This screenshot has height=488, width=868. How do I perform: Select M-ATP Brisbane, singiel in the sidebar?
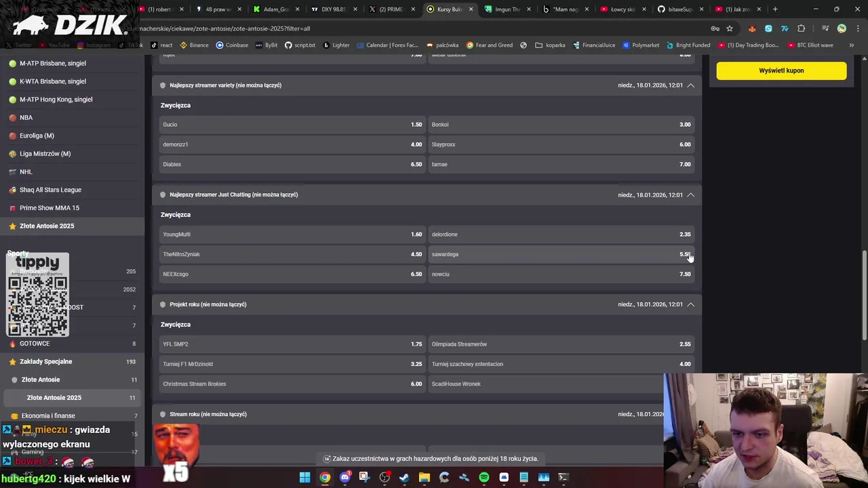71,63
